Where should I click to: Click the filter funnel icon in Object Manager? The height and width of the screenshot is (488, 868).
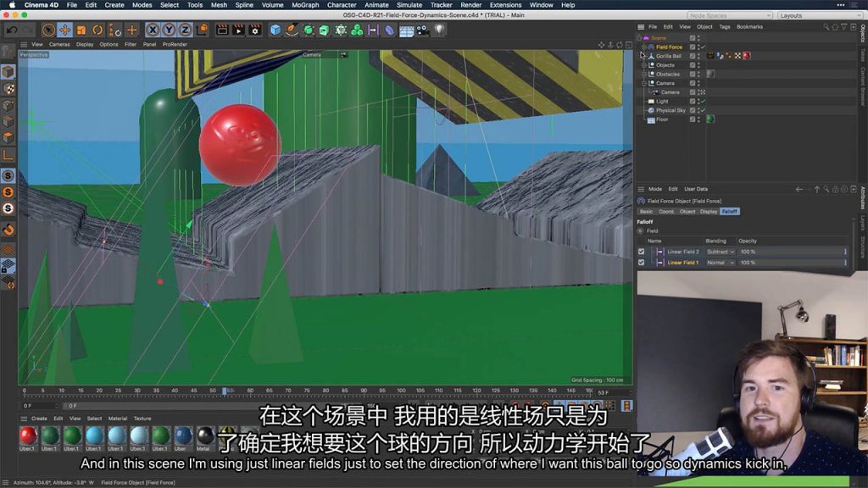pos(843,26)
